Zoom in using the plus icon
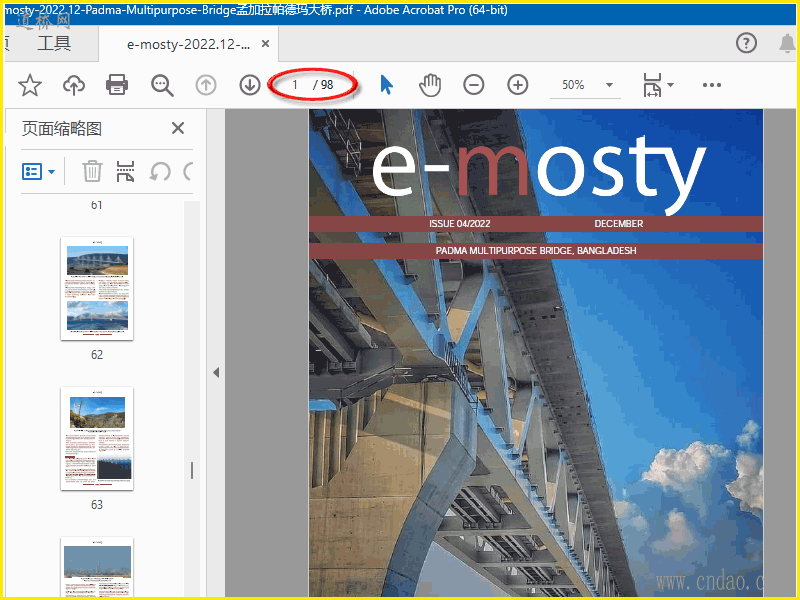The width and height of the screenshot is (800, 600). 517,85
